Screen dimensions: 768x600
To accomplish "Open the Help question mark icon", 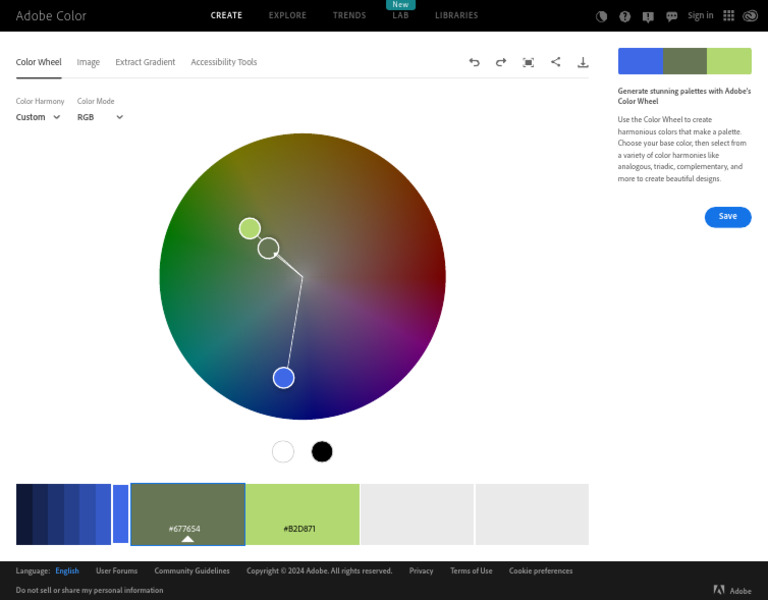I will click(625, 16).
